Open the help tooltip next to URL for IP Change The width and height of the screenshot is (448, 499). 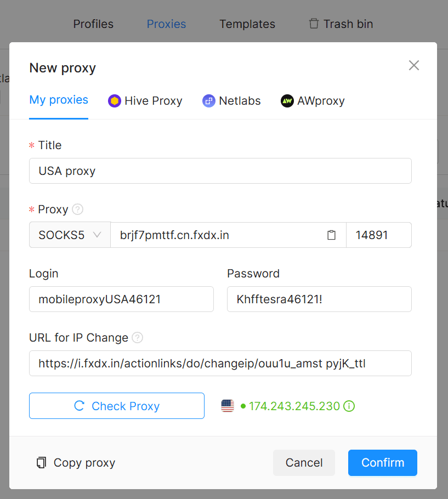pyautogui.click(x=137, y=338)
